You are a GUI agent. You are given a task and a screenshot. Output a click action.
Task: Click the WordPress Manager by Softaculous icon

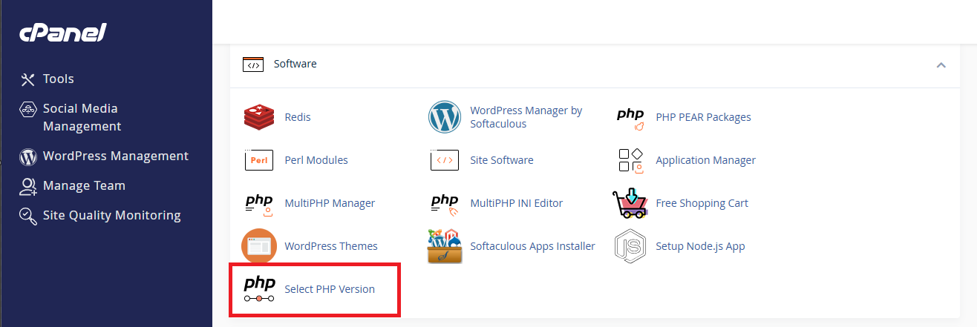point(445,117)
